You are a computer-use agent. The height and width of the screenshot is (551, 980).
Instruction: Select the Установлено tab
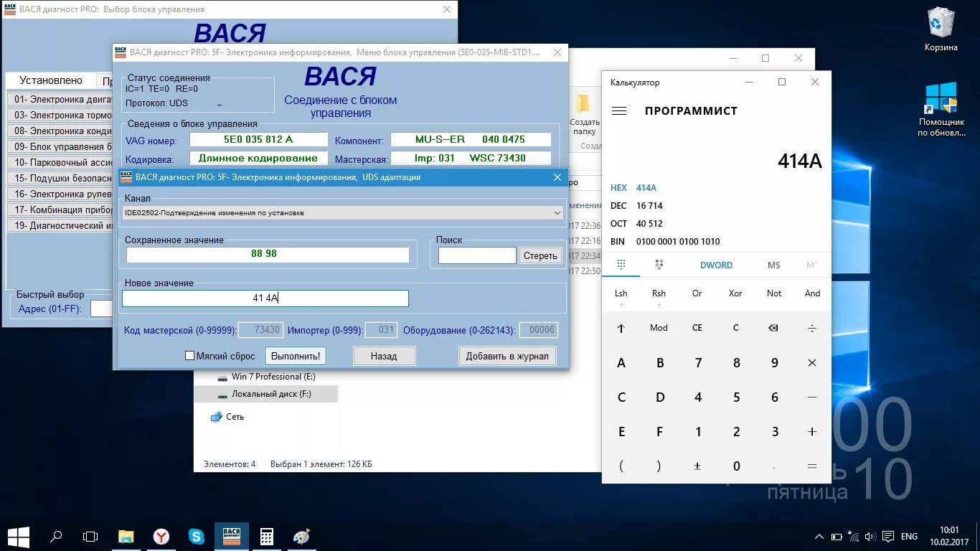click(51, 80)
